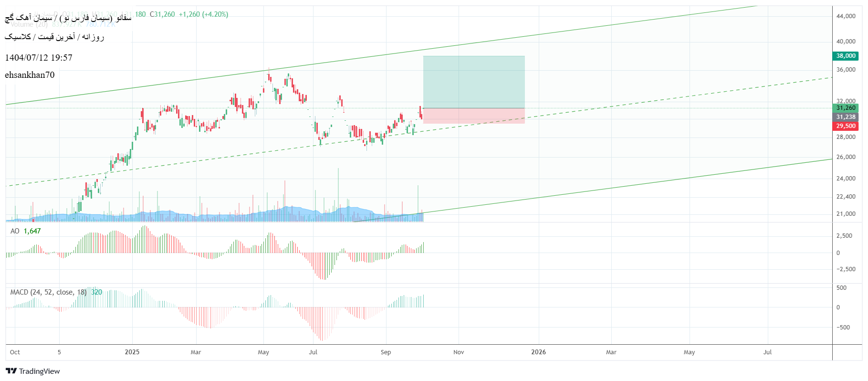Click the red stop-loss zone rectangle

[x=473, y=116]
